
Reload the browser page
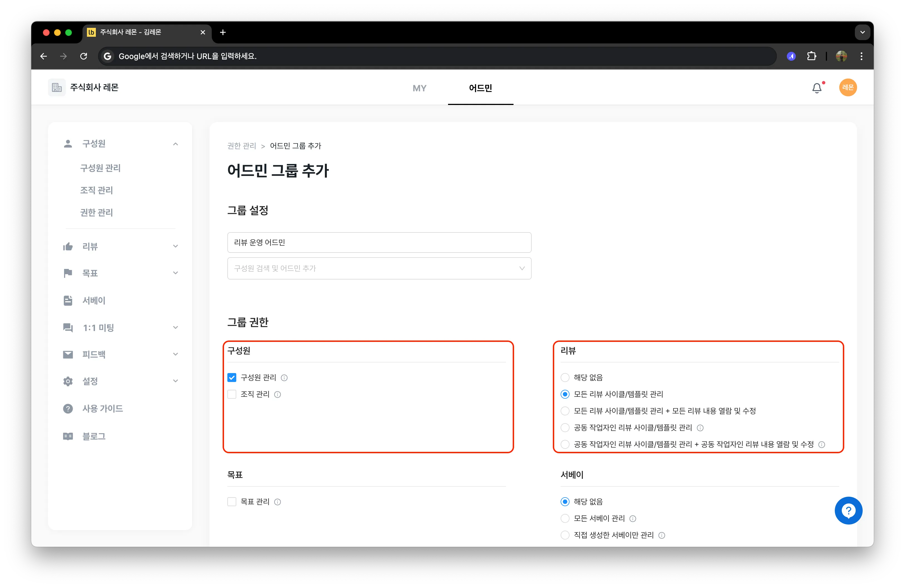84,56
